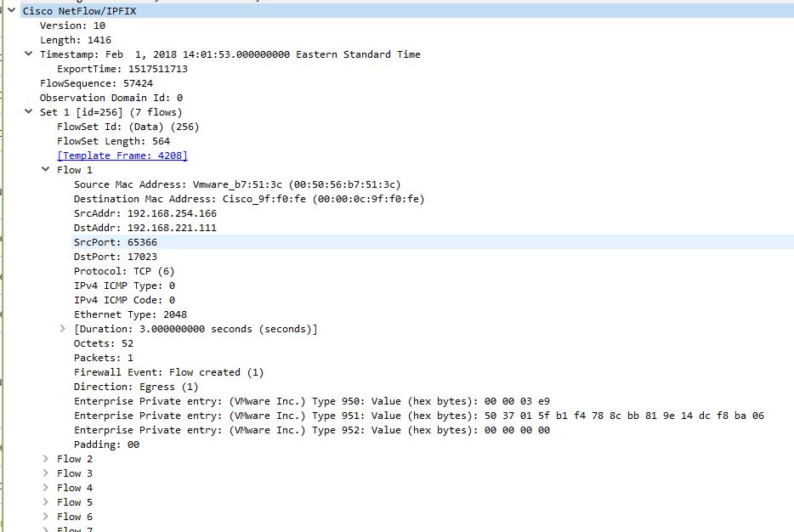Select the Flow 4 row label
794x532 pixels.
(75, 488)
